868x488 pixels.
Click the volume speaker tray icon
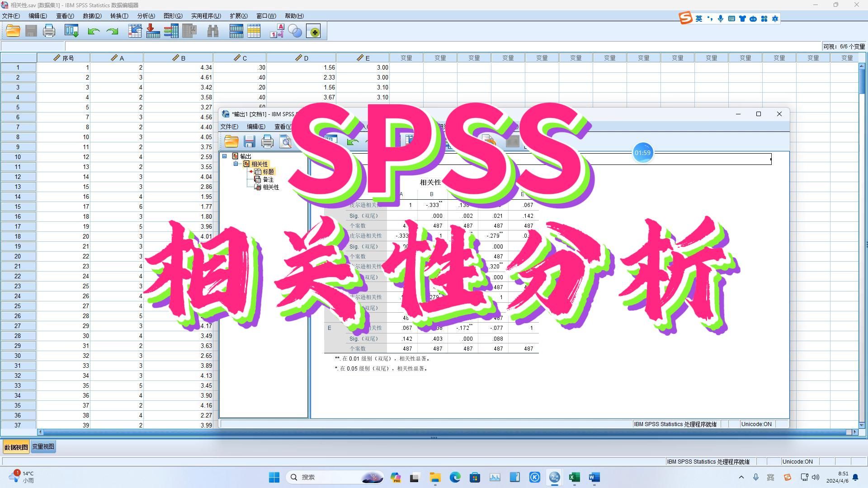point(816,477)
